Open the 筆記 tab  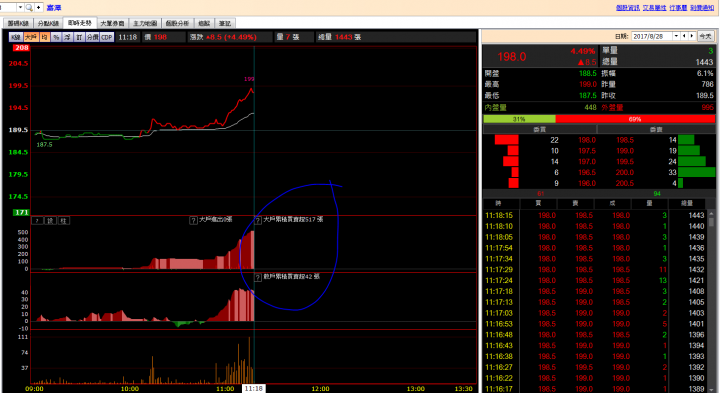225,23
